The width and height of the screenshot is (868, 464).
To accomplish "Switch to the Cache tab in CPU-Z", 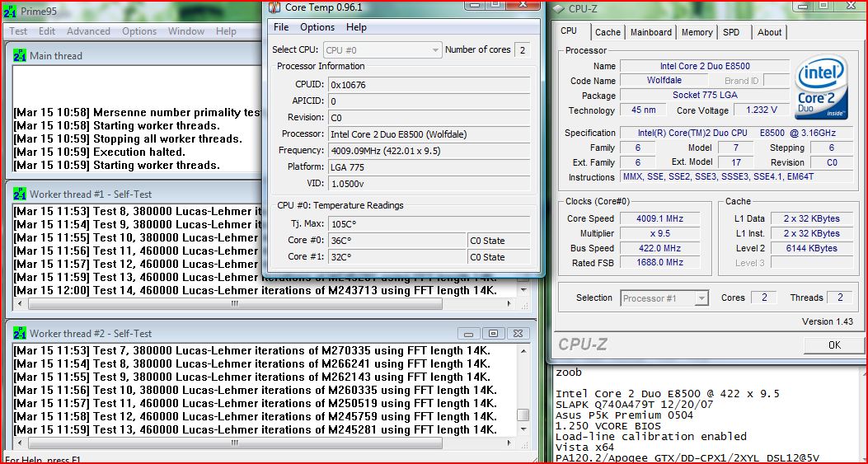I will point(608,32).
